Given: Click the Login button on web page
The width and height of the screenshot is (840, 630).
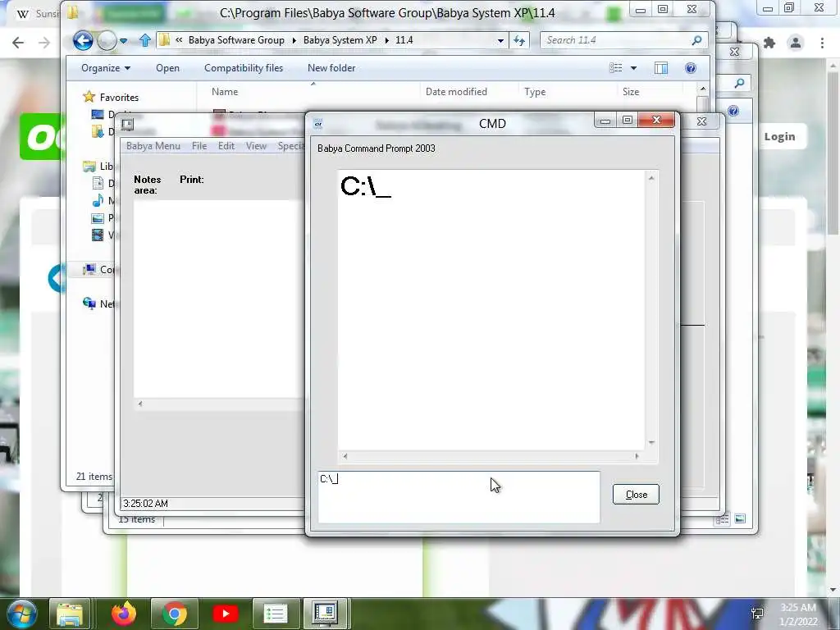Looking at the screenshot, I should [779, 137].
